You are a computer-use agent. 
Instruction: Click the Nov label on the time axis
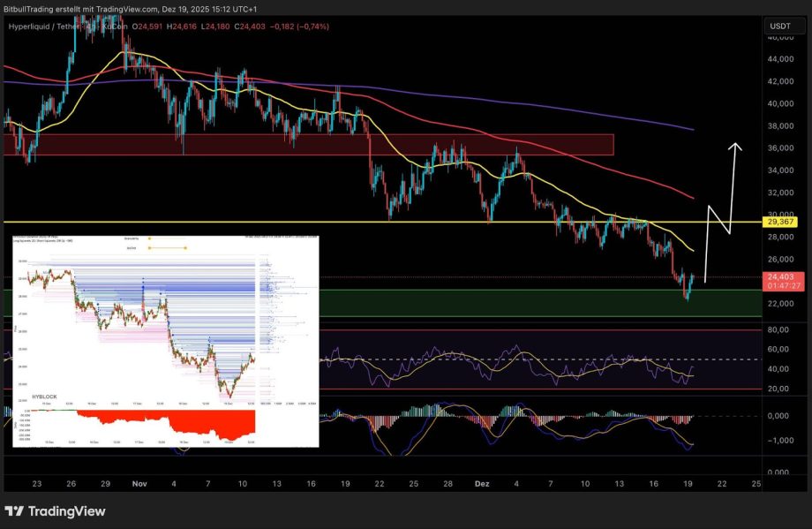click(x=140, y=484)
